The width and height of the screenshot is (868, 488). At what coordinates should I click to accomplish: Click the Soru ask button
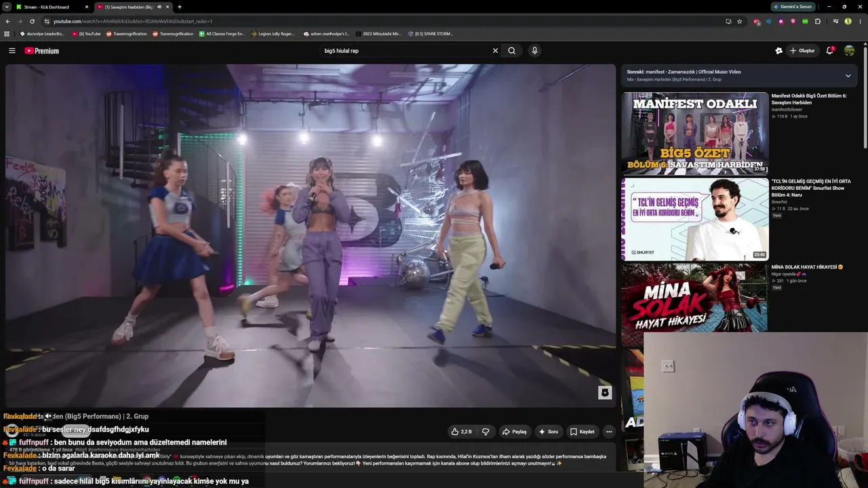click(x=549, y=432)
